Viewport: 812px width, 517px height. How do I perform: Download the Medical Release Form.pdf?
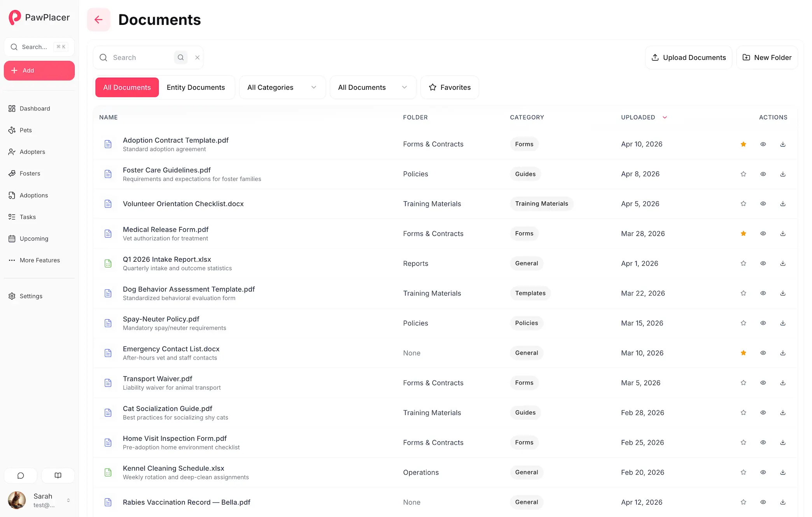[x=782, y=233]
